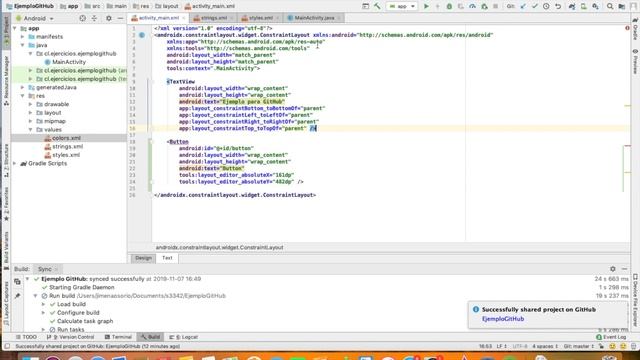Expand the generatedJava folder
The image size is (640, 360).
click(x=23, y=87)
